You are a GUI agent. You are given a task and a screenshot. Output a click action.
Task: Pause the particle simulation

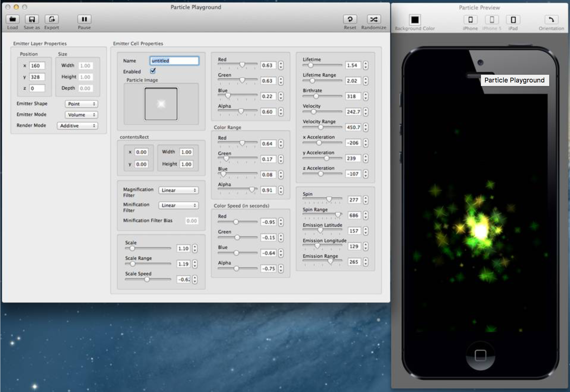coord(84,20)
